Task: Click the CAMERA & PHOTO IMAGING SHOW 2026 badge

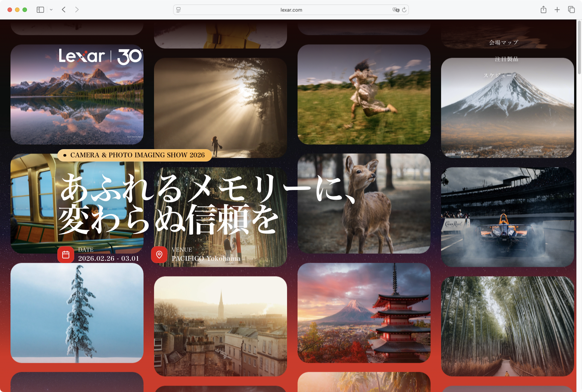Action: 135,155
